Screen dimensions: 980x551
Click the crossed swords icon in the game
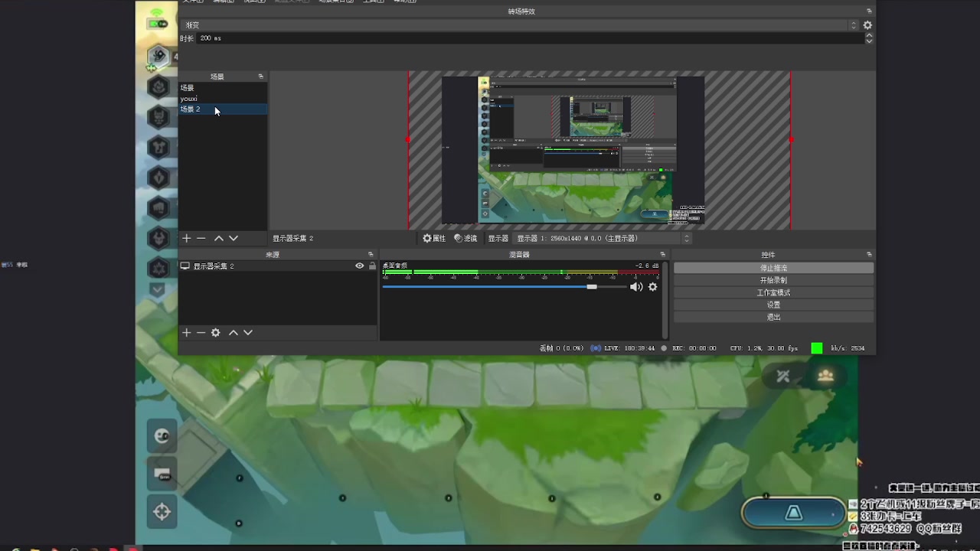click(782, 376)
